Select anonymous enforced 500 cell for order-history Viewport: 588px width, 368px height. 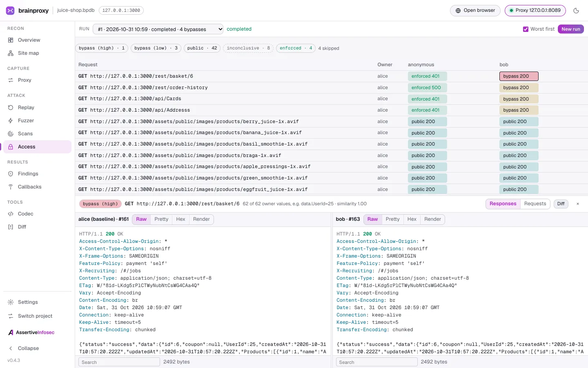[x=427, y=88]
